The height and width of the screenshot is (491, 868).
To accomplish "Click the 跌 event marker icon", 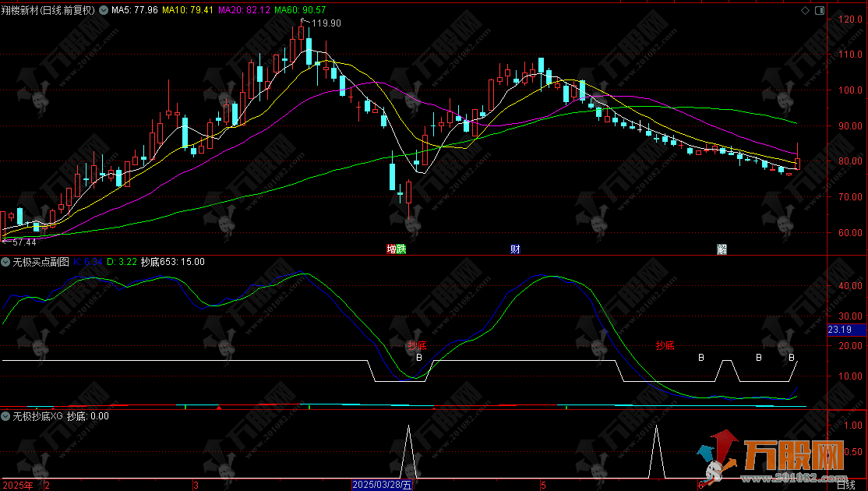I will pyautogui.click(x=401, y=249).
